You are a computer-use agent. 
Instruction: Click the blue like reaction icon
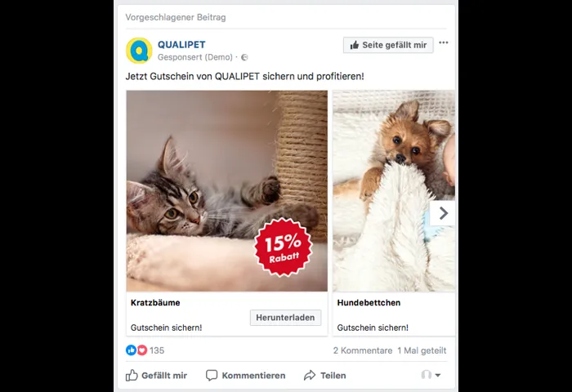pyautogui.click(x=131, y=350)
